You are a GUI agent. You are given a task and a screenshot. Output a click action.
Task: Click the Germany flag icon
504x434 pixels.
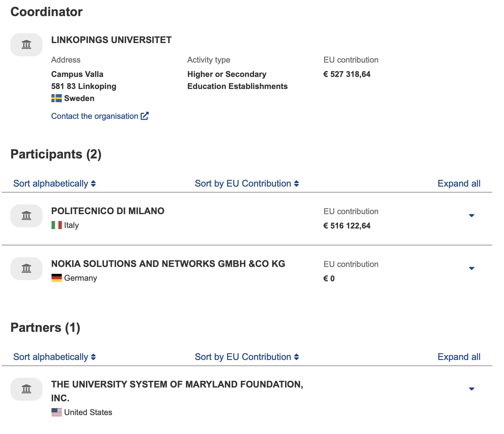tap(57, 278)
